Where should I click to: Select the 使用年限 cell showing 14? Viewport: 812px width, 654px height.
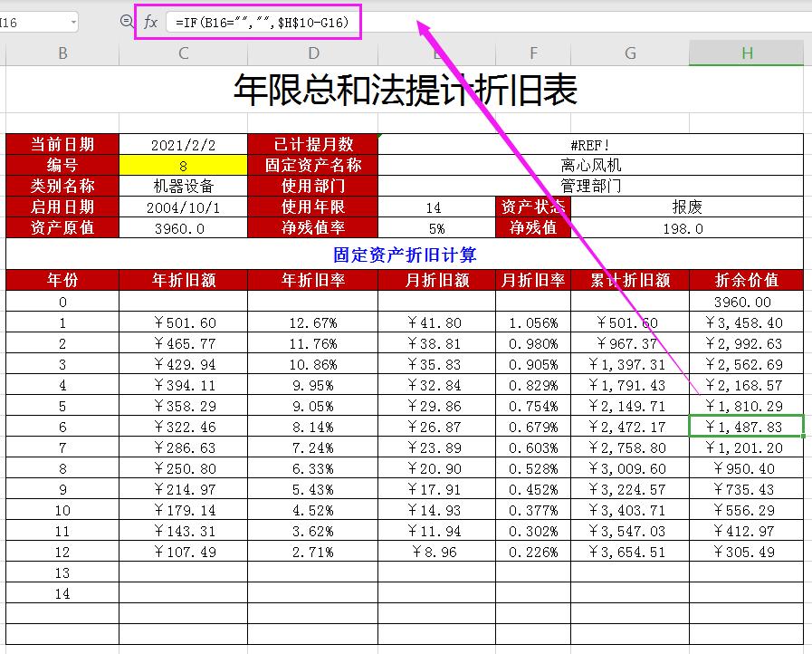point(437,207)
